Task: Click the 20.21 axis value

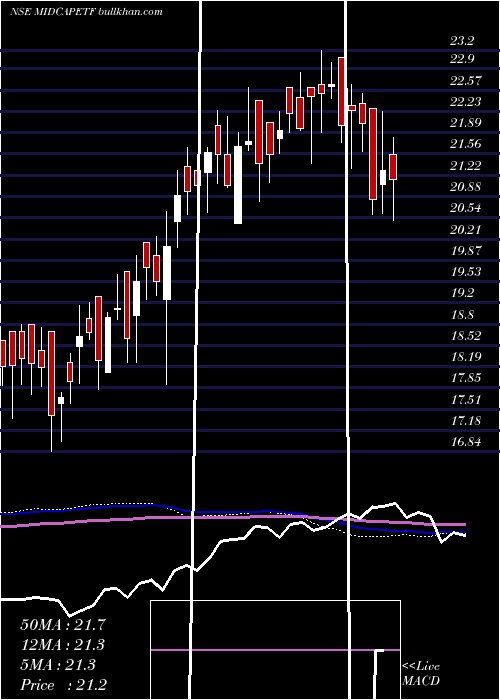Action: click(466, 229)
